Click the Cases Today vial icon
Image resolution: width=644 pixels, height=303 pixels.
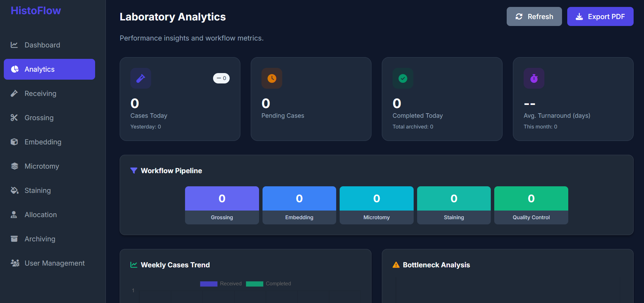tap(141, 78)
